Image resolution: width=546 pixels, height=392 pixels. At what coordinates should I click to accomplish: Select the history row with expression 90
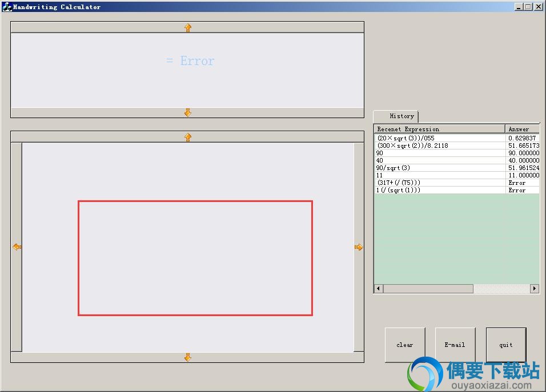(x=457, y=153)
